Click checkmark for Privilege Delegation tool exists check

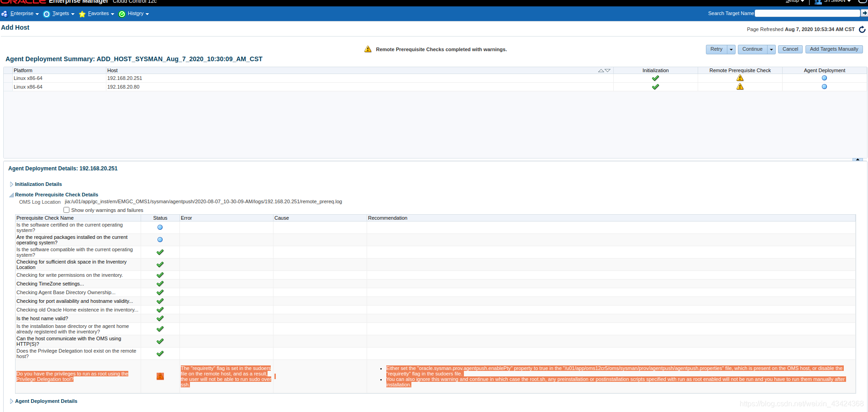(x=160, y=354)
